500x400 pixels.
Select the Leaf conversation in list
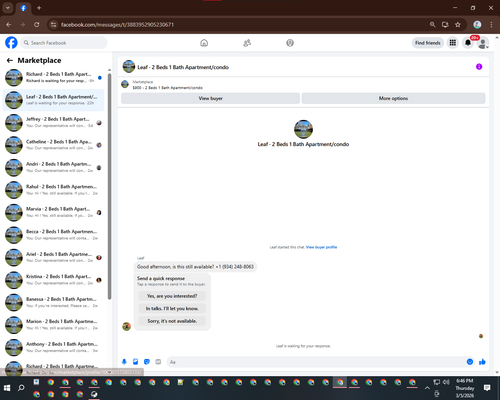(x=53, y=100)
